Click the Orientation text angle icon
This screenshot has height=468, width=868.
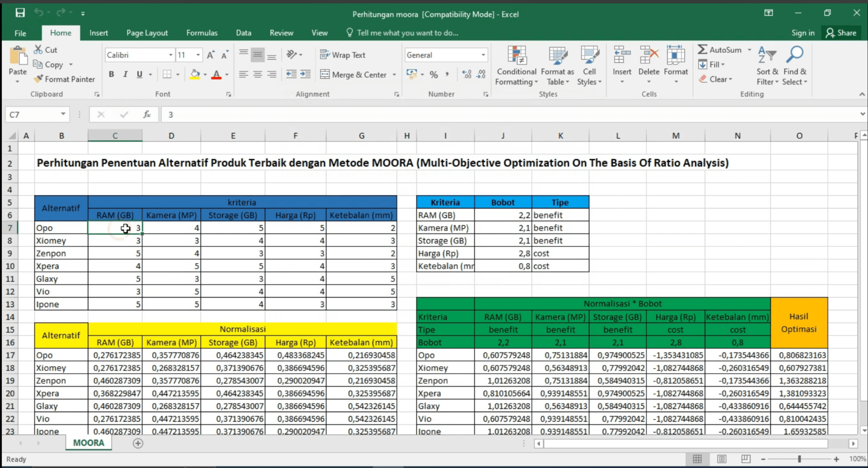click(x=291, y=54)
